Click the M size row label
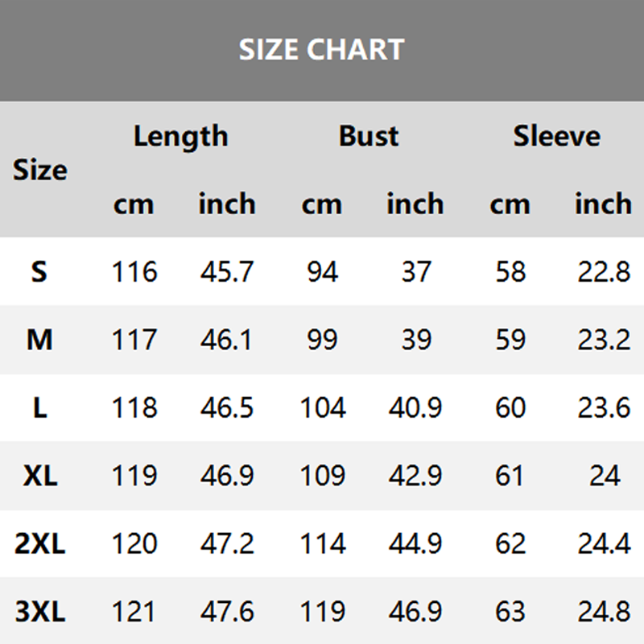Viewport: 644px width, 644px height. point(39,341)
